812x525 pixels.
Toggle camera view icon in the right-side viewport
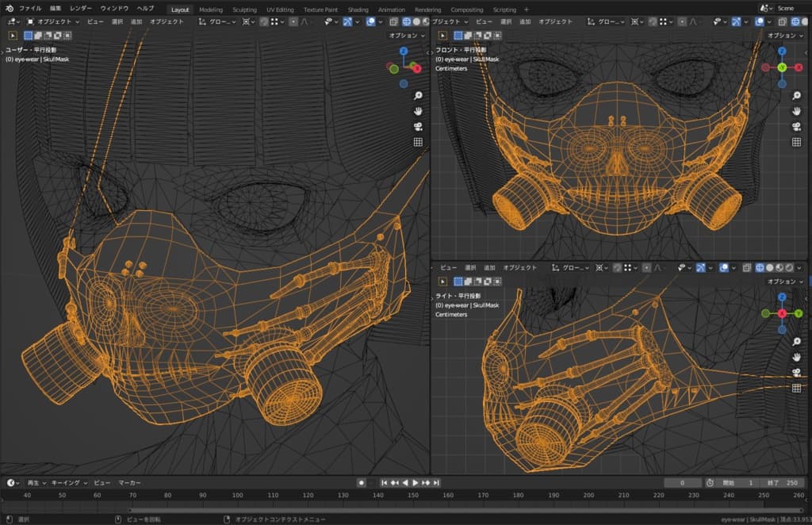[796, 372]
